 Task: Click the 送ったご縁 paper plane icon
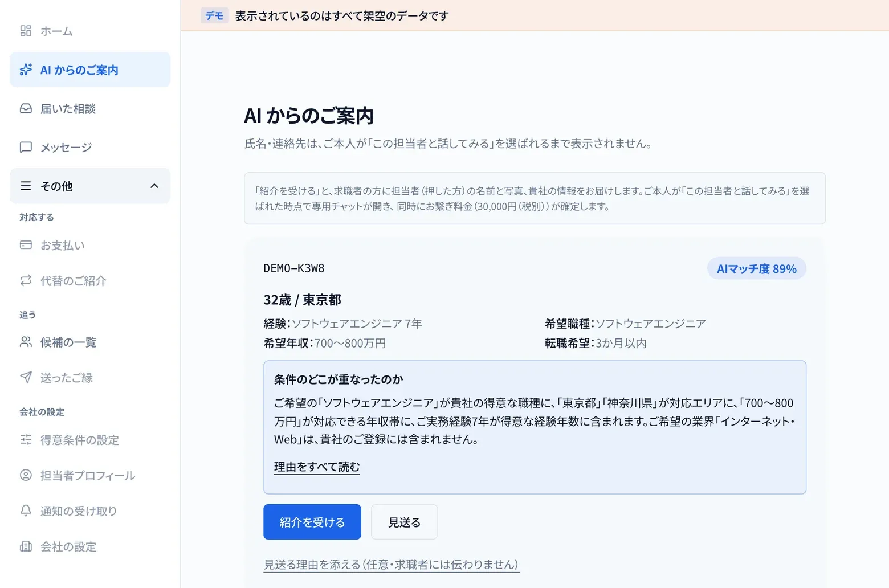pyautogui.click(x=26, y=377)
